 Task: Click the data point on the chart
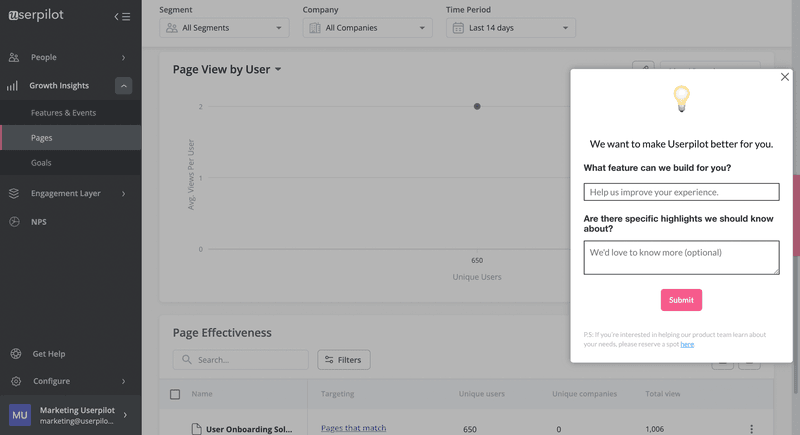click(477, 107)
